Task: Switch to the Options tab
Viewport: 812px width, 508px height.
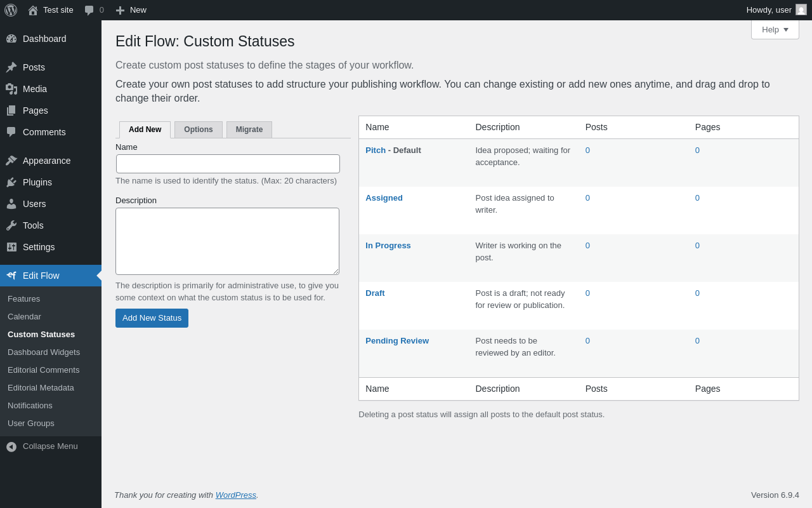Action: click(199, 130)
